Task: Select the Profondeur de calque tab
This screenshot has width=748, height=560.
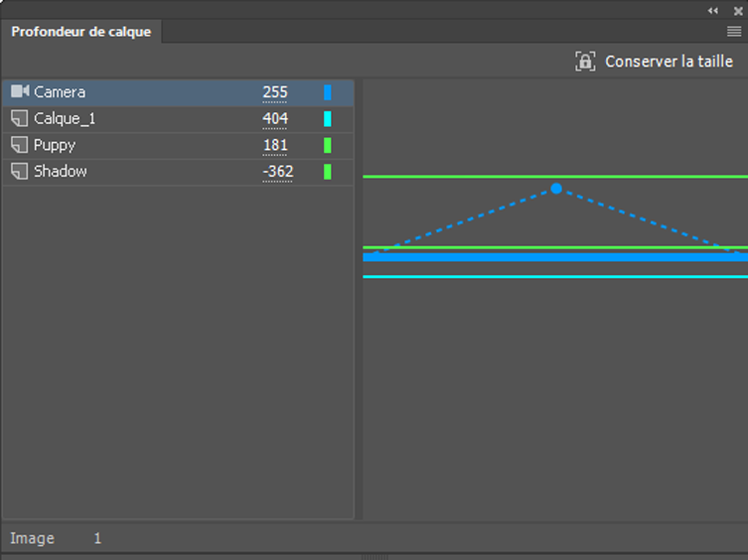Action: (x=81, y=32)
